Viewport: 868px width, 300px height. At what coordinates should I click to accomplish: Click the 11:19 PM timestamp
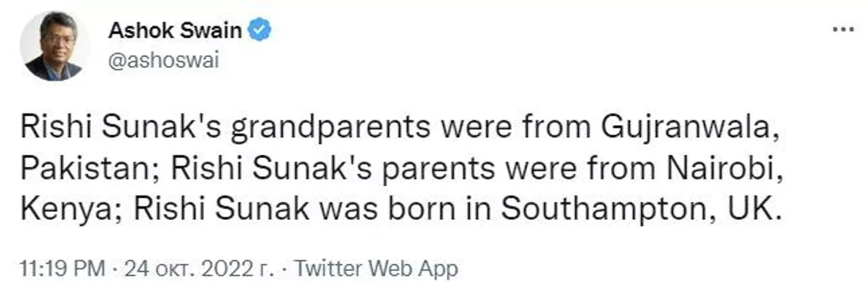click(x=62, y=269)
